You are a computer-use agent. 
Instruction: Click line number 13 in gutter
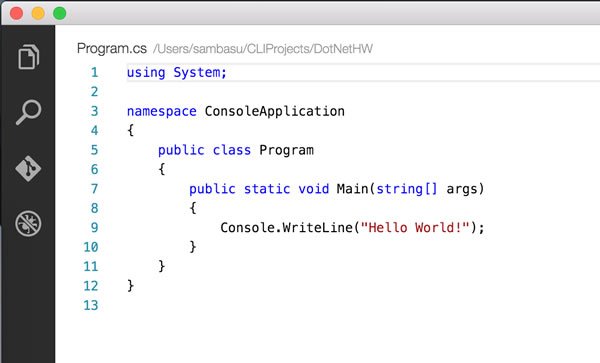(91, 305)
